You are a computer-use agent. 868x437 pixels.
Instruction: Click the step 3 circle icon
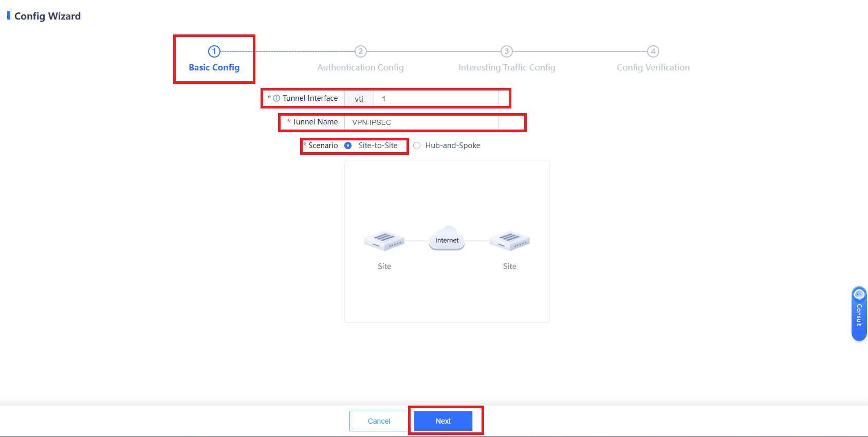(x=507, y=51)
